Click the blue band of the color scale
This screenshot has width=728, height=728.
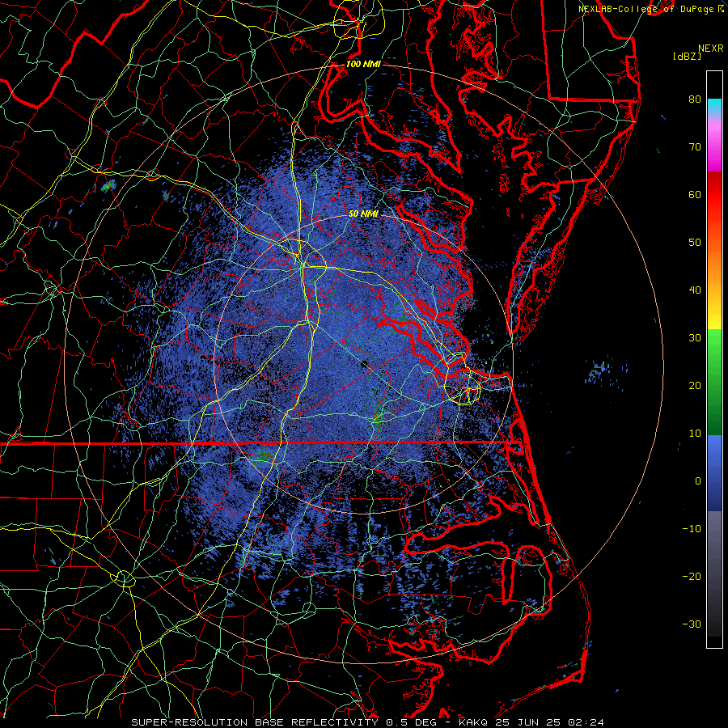(714, 473)
